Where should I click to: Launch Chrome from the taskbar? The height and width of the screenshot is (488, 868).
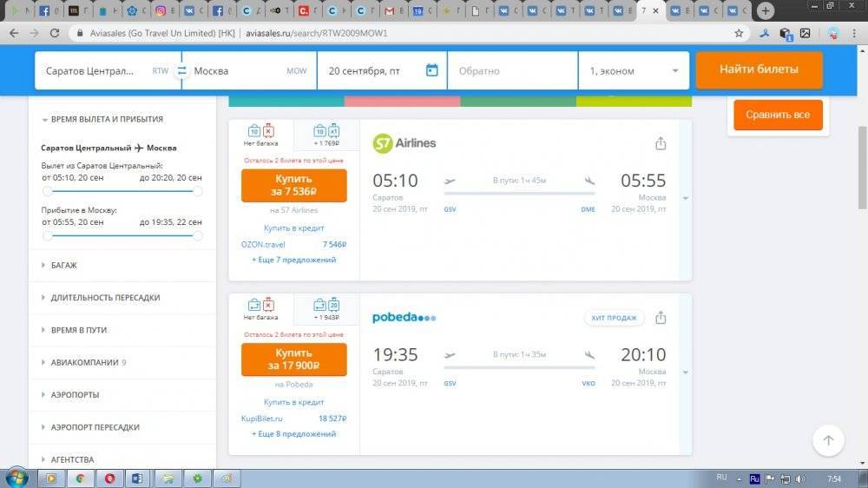(80, 478)
